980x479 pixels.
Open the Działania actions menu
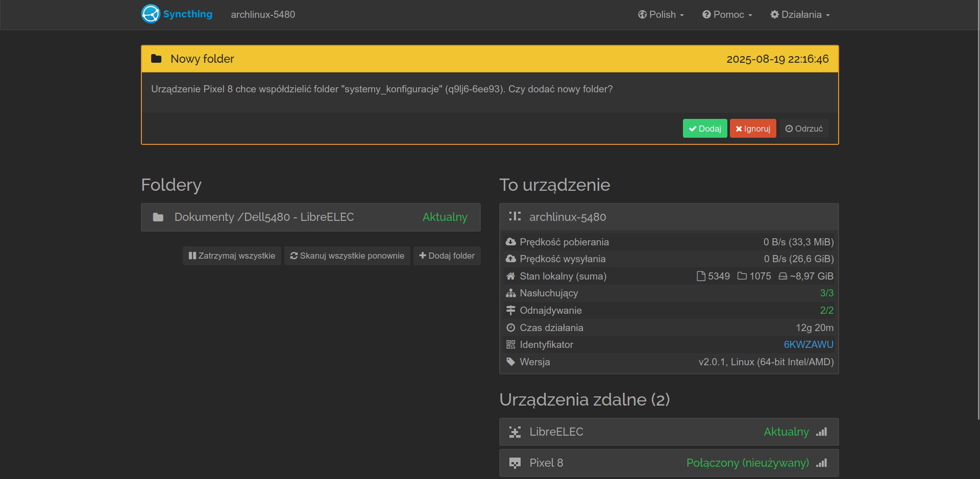(x=800, y=15)
